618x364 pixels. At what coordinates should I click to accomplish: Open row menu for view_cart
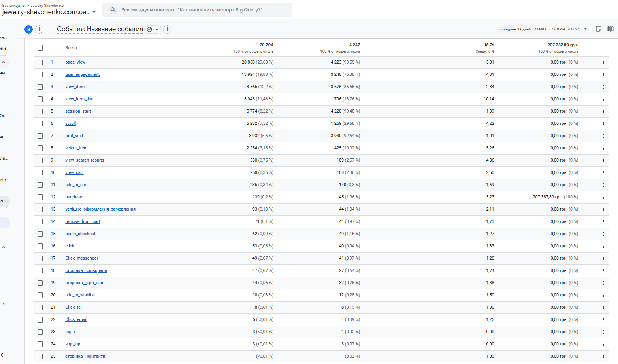(603, 173)
